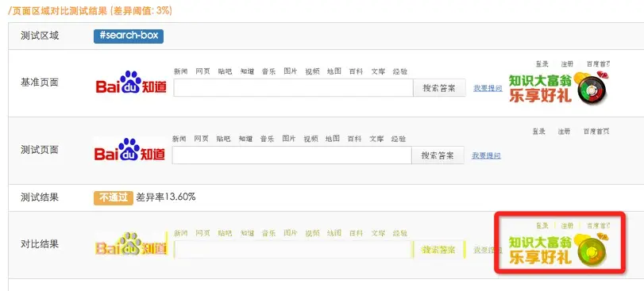Select the 图片 tab in test page
The height and width of the screenshot is (291, 644).
click(289, 139)
